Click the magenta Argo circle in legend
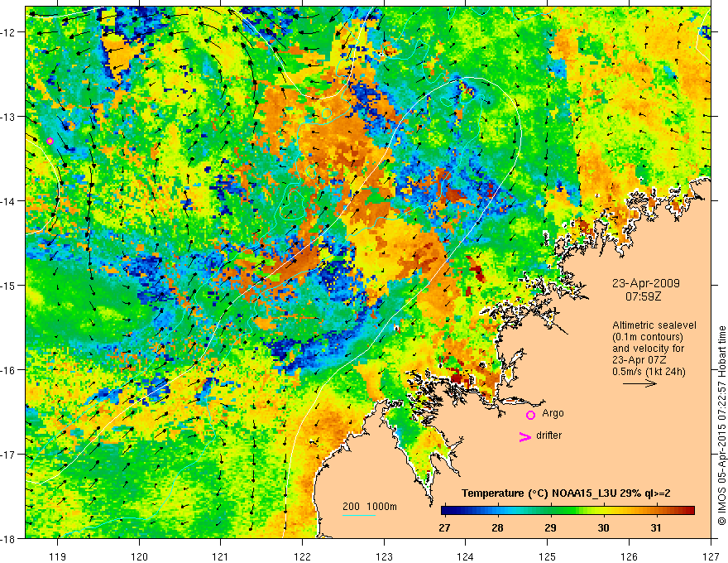Image resolution: width=728 pixels, height=563 pixels. pos(530,416)
